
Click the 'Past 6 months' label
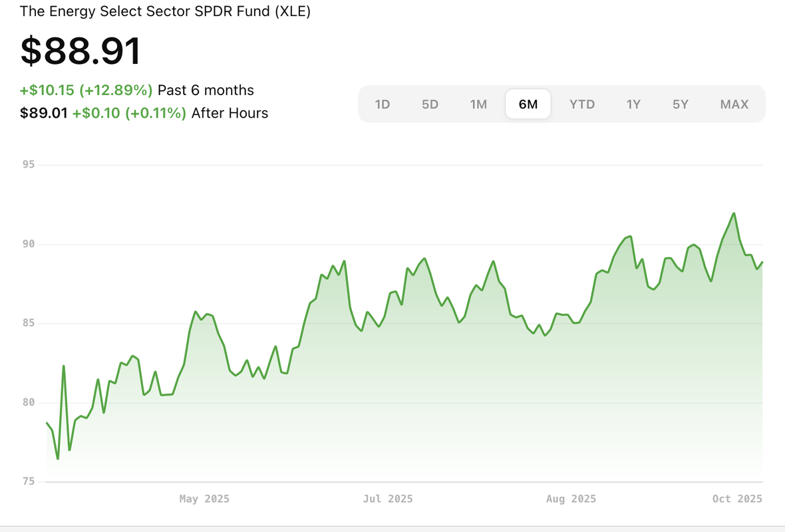pyautogui.click(x=206, y=90)
